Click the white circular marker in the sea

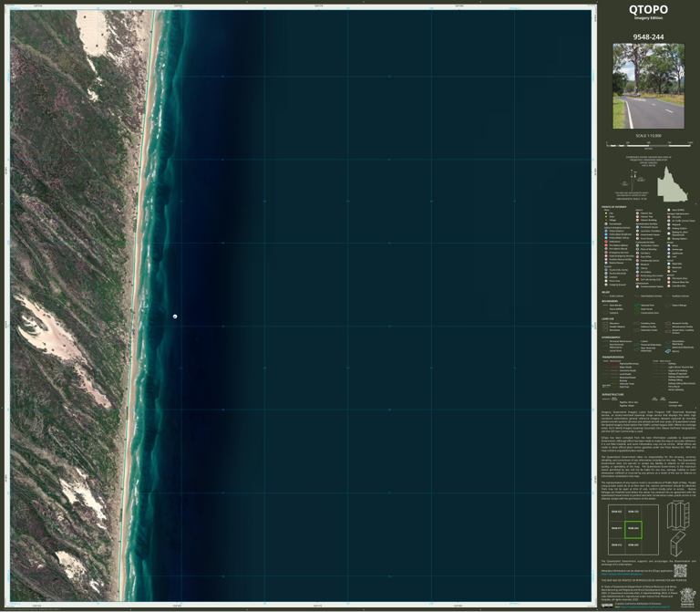pyautogui.click(x=175, y=316)
